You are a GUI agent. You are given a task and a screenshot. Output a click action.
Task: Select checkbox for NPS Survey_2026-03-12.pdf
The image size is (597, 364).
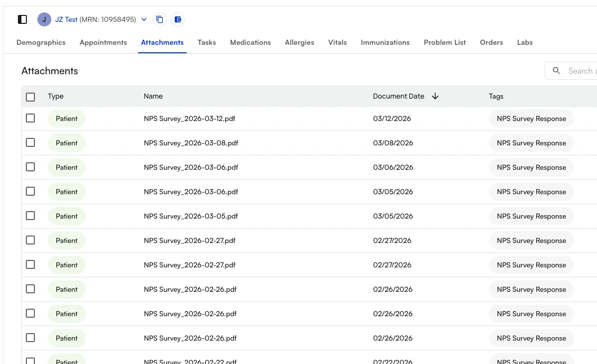point(30,118)
